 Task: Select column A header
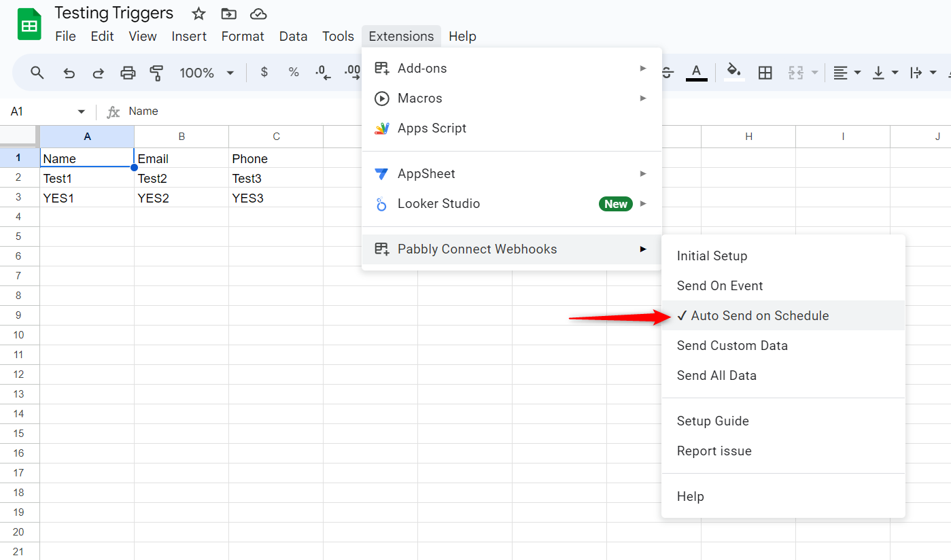87,137
